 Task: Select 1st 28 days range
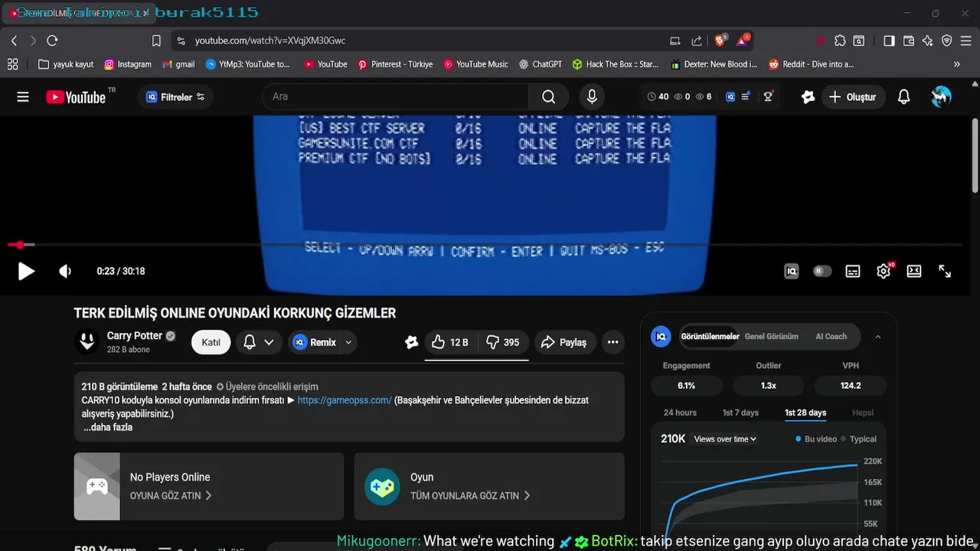click(805, 413)
